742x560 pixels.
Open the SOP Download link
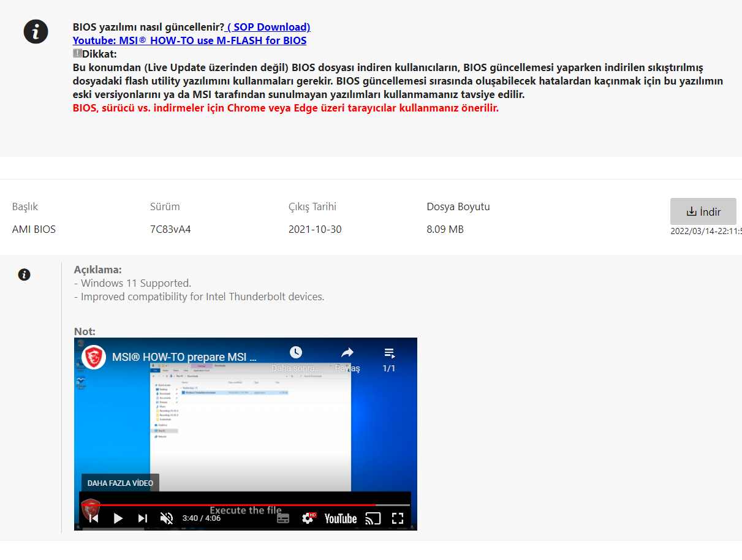tap(268, 27)
